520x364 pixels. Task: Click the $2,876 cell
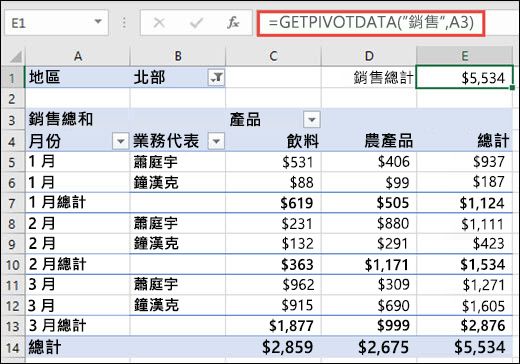pyautogui.click(x=464, y=326)
